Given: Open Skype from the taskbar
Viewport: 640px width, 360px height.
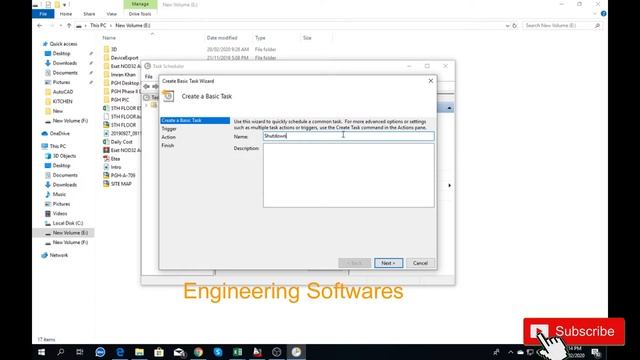Looking at the screenshot, I should point(218,352).
